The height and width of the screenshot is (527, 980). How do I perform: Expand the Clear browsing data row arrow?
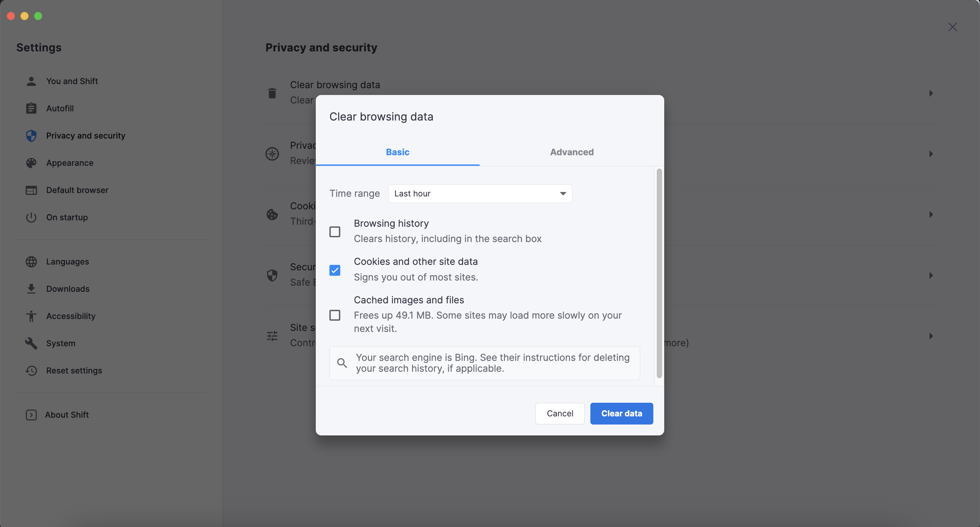931,93
